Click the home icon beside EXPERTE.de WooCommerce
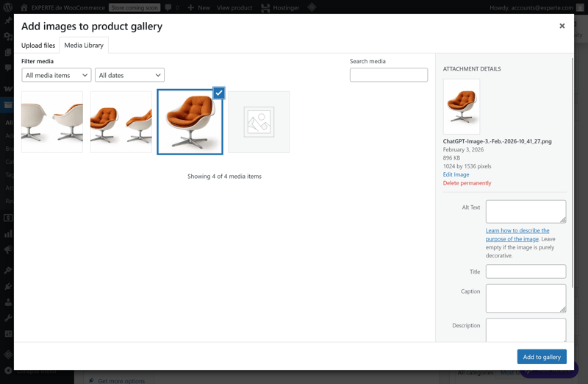The width and height of the screenshot is (588, 384). tap(24, 7)
